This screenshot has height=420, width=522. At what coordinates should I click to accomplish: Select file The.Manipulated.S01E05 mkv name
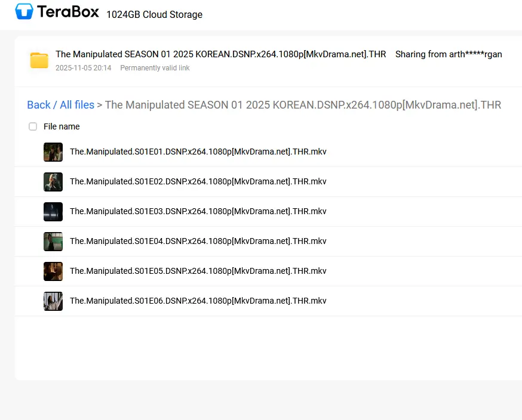[198, 271]
